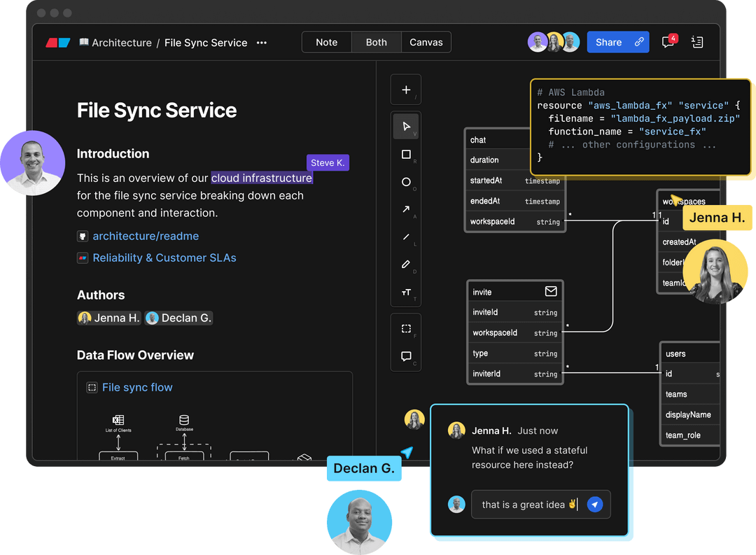This screenshot has width=756, height=555.
Task: Open comments panel with notification badge
Action: point(668,42)
